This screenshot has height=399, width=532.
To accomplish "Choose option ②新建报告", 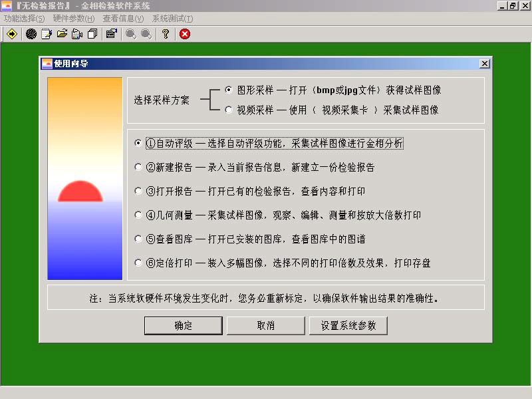I will coord(138,167).
